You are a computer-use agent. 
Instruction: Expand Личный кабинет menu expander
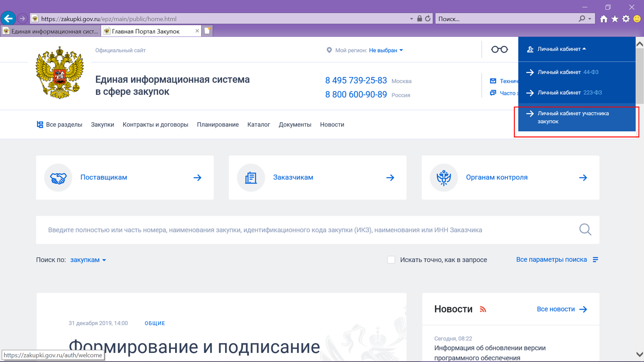pyautogui.click(x=562, y=49)
